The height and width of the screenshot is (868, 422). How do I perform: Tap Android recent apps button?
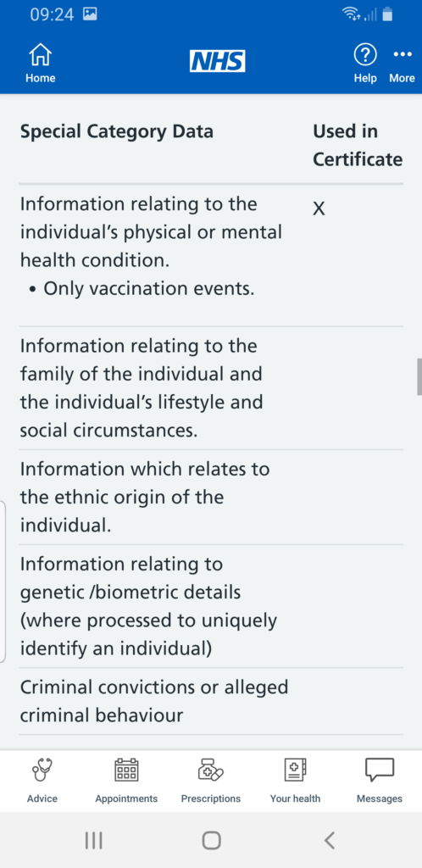[93, 840]
